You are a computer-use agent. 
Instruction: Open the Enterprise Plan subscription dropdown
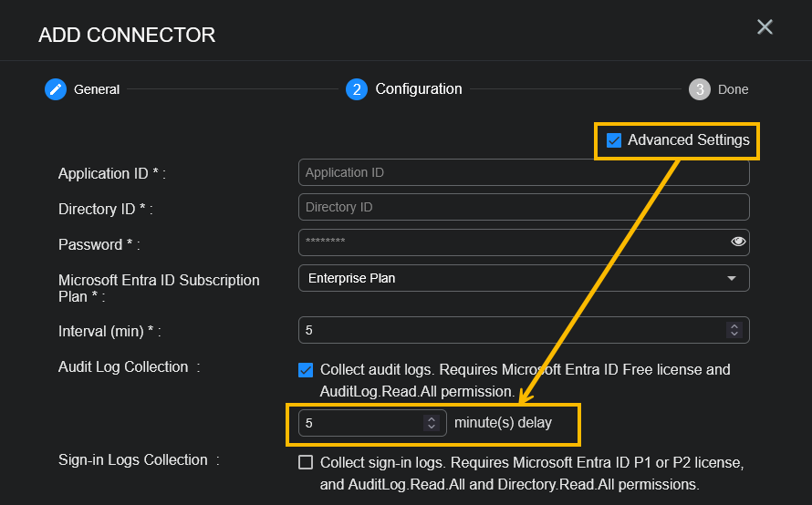coord(524,278)
